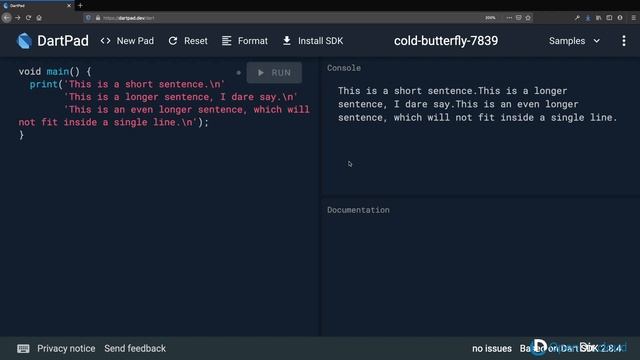Click the browser sidebar icon
Viewport: 640px width, 360px height.
pyautogui.click(x=609, y=18)
